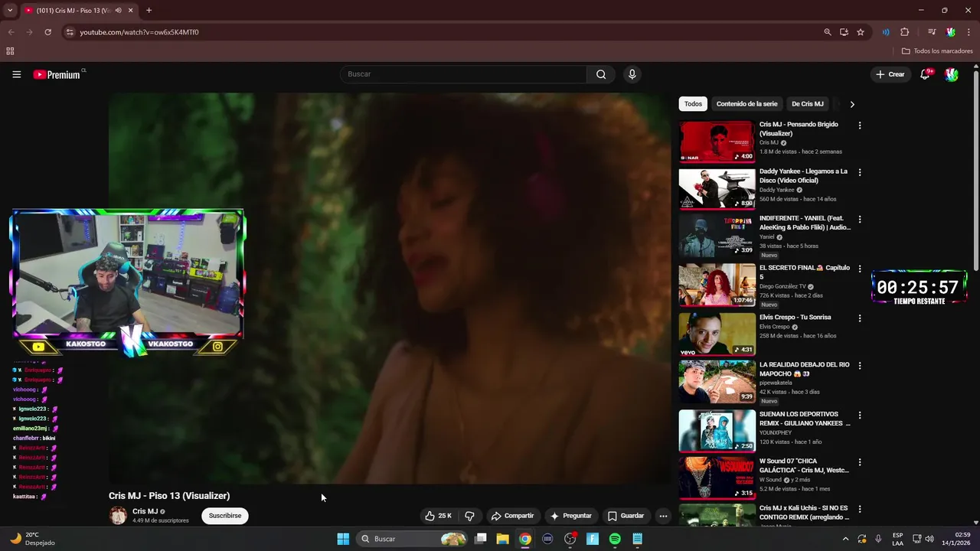Screen dimensions: 980x551
Task: Bookmark this page with star icon
Action: tap(861, 32)
